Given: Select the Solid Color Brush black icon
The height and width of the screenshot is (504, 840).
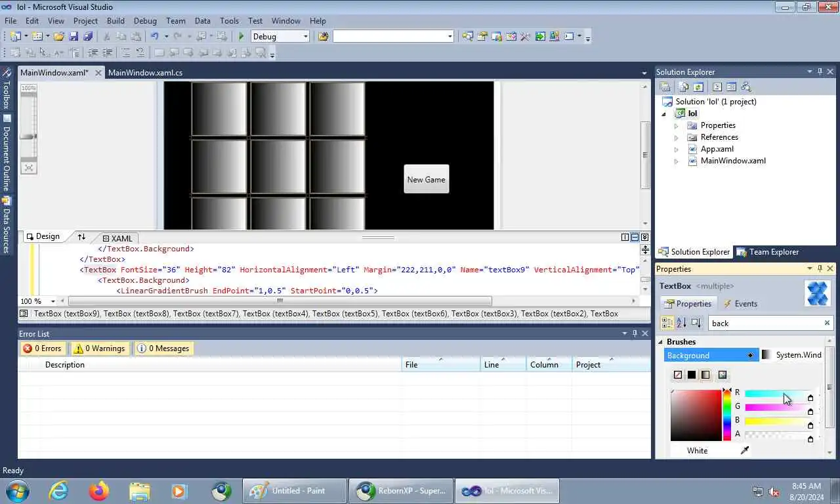Looking at the screenshot, I should (692, 375).
